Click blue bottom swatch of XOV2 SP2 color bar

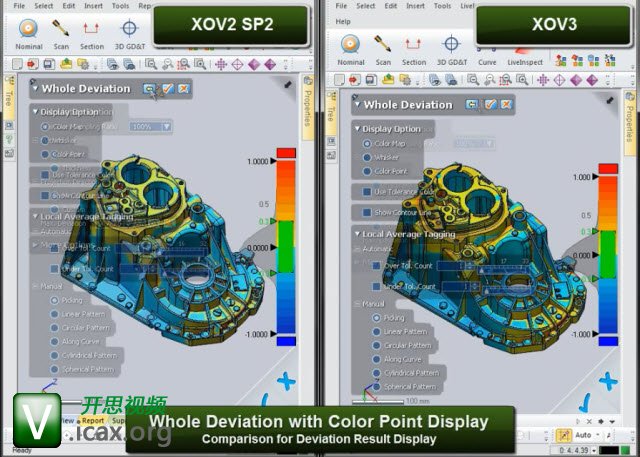pyautogui.click(x=286, y=341)
